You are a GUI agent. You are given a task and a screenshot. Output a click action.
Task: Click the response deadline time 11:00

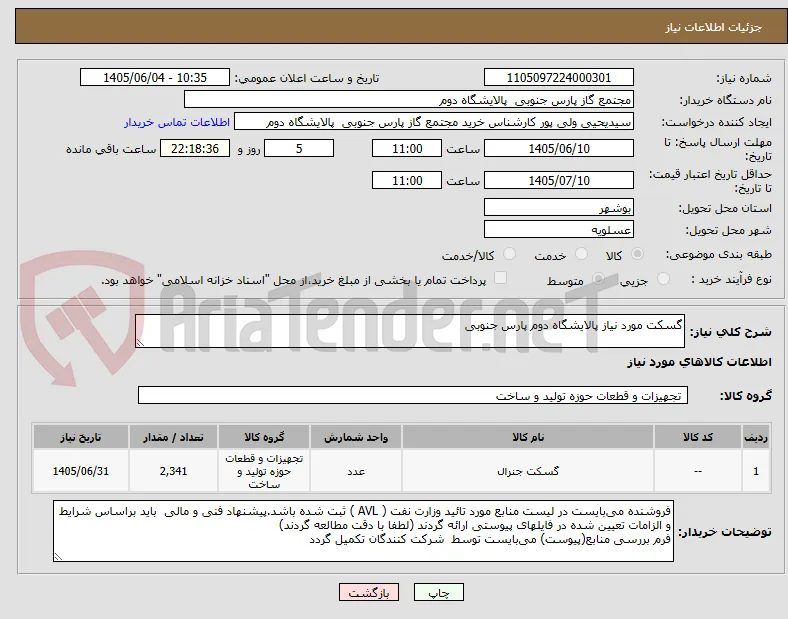point(407,149)
